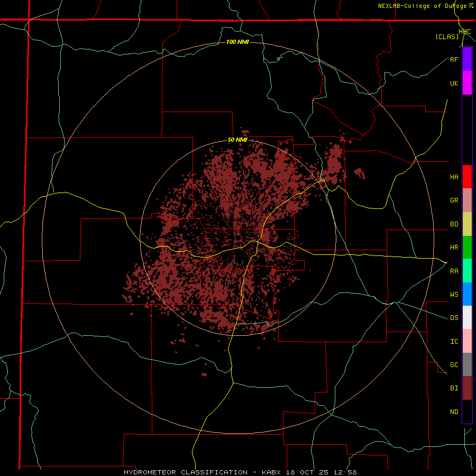
Task: Select the BD legend label
Action: 454,224
